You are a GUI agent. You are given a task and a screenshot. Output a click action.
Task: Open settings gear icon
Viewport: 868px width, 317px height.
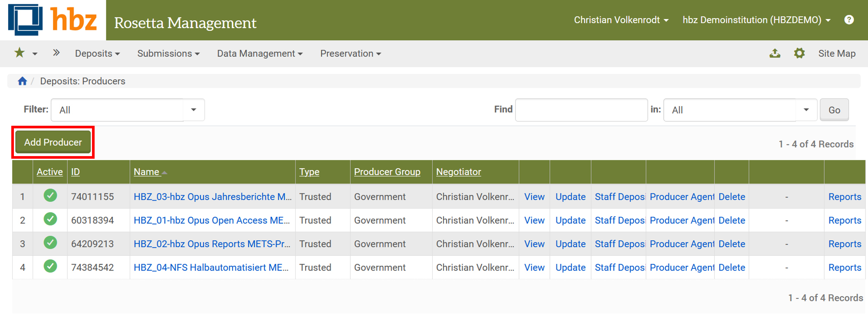pos(799,53)
